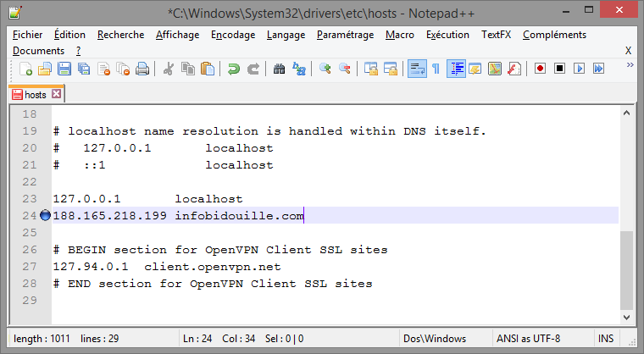Click 'ANSI as UTF-8' encoding in status bar
This screenshot has width=644, height=354.
point(528,339)
